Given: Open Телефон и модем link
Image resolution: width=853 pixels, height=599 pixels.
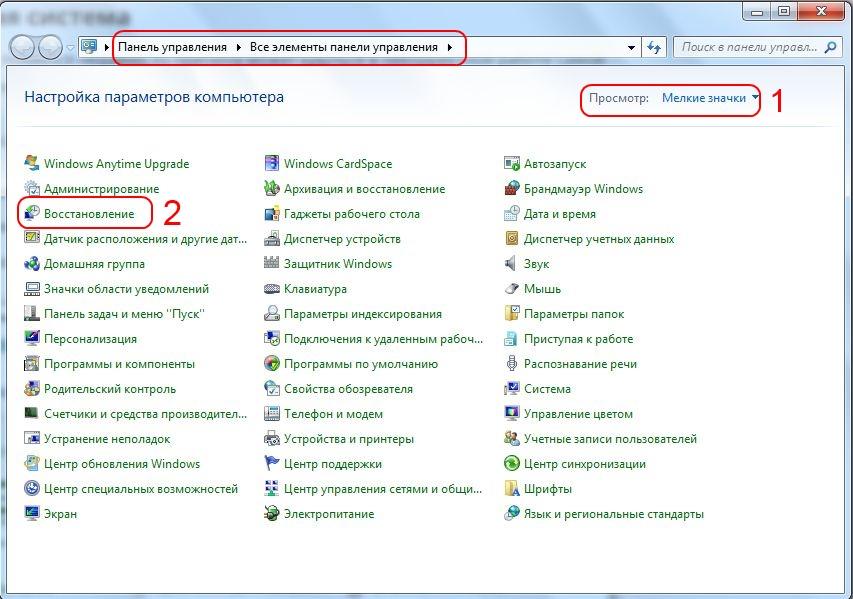Looking at the screenshot, I should click(x=333, y=413).
